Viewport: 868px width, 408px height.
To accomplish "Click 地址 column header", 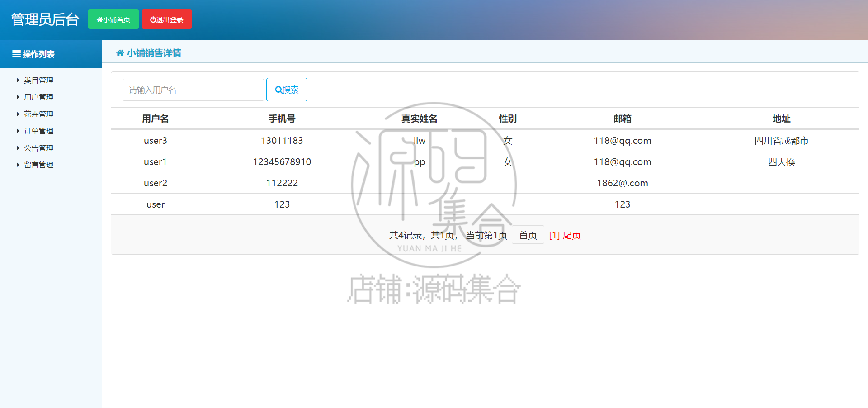I will click(782, 119).
